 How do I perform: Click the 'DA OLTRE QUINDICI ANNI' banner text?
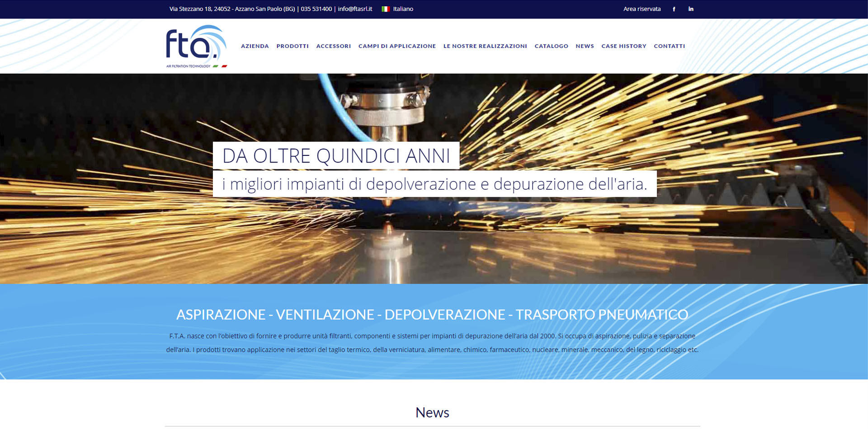click(x=336, y=156)
